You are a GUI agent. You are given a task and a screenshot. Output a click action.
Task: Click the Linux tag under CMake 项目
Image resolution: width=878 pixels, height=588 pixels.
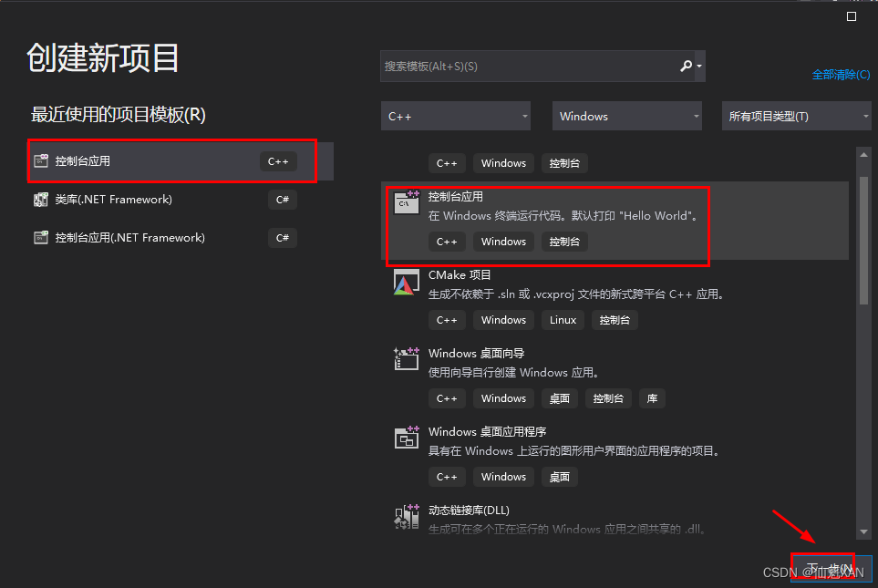tap(563, 320)
